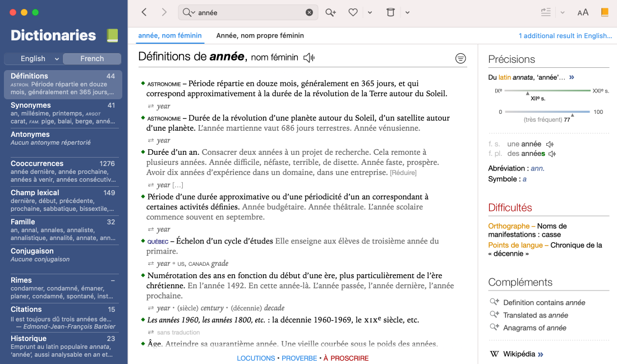Clear the search field text
The height and width of the screenshot is (364, 617).
pos(309,12)
